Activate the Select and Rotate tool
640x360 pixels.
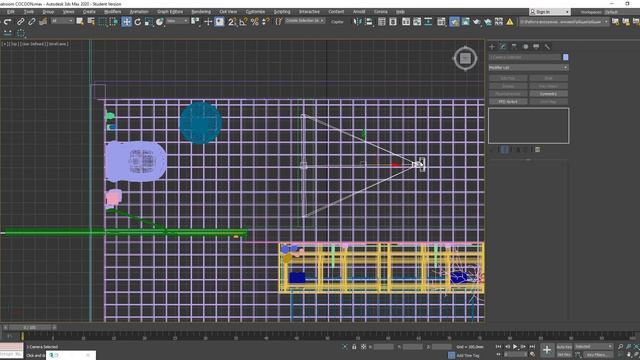click(x=138, y=22)
